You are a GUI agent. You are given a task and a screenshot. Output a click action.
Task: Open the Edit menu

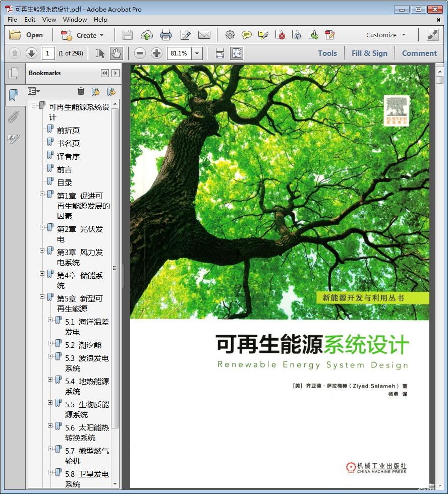(x=30, y=20)
